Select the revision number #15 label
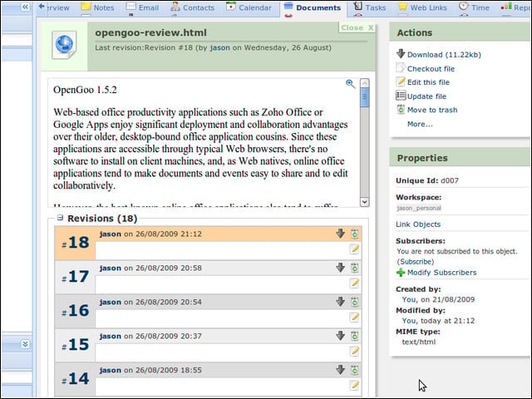 76,345
